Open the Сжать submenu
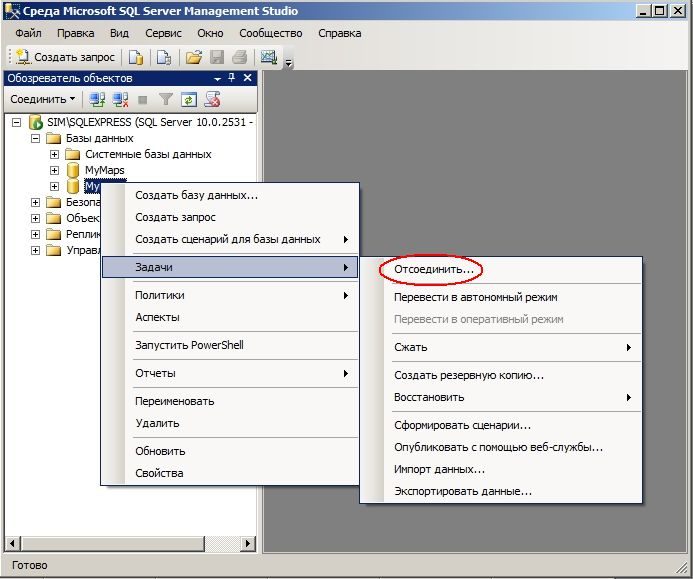This screenshot has width=693, height=579. coord(501,347)
